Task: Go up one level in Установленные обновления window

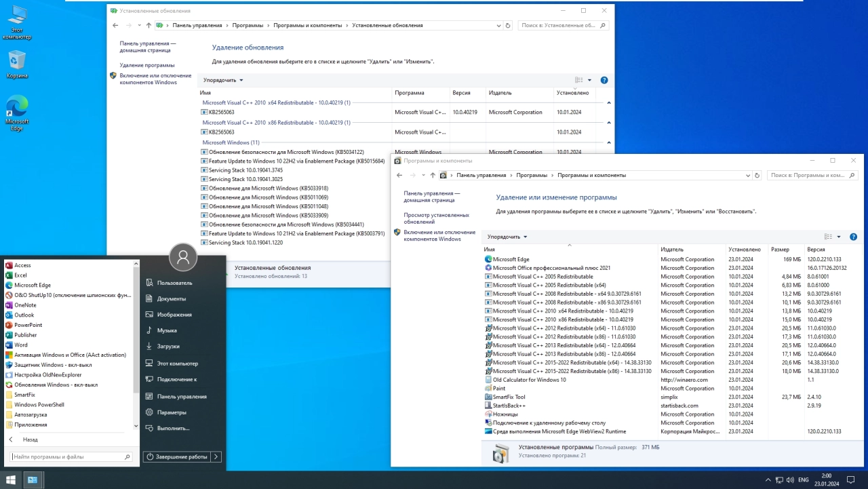Action: pyautogui.click(x=149, y=25)
